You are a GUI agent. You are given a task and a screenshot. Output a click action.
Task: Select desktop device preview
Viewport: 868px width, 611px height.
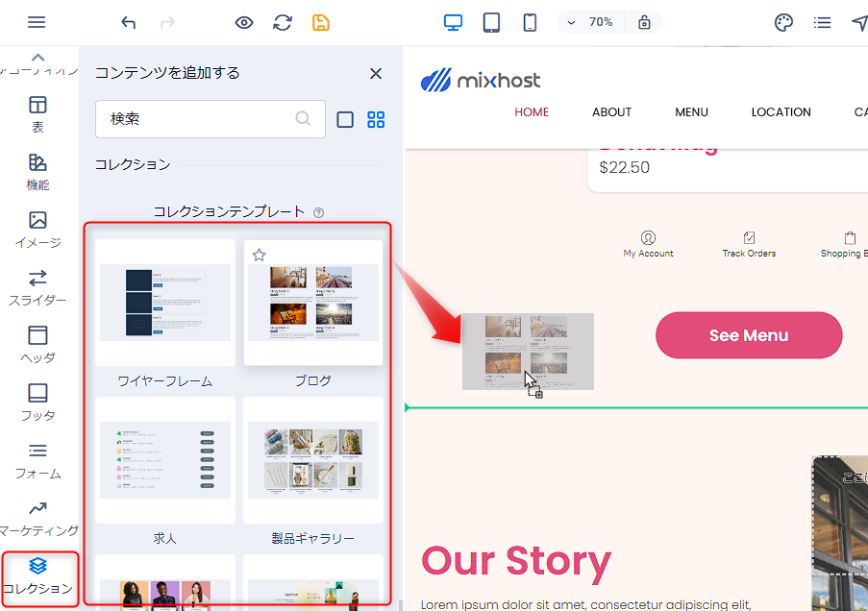pos(454,22)
